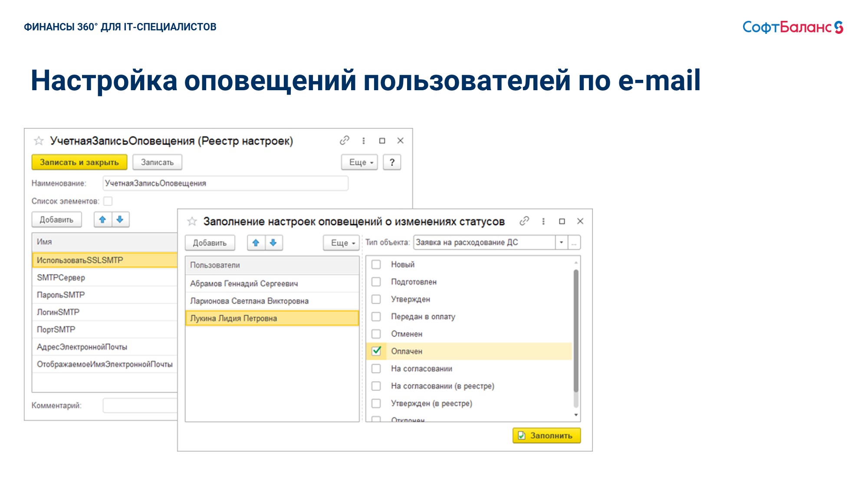
Task: Open three-dot menu in УчетнаяЗаписьОповещения window
Action: point(364,141)
